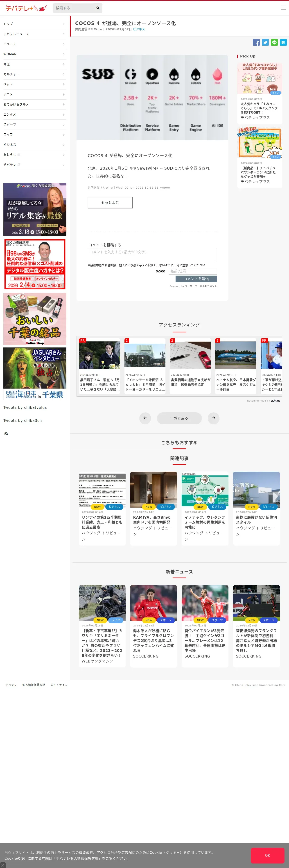Open アニメ sidebar category
The width and height of the screenshot is (289, 868).
click(35, 94)
